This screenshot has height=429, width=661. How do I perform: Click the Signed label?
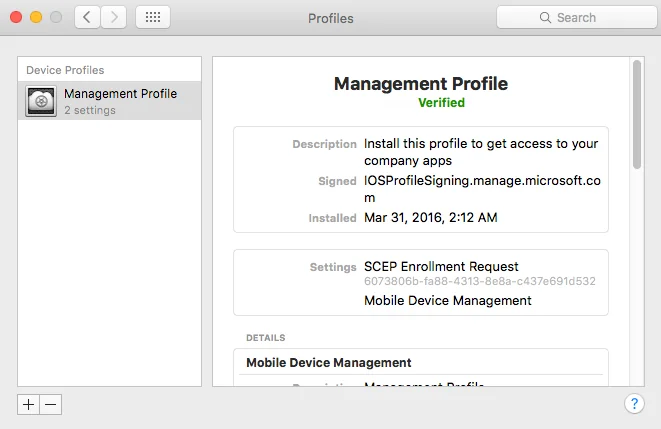click(337, 181)
